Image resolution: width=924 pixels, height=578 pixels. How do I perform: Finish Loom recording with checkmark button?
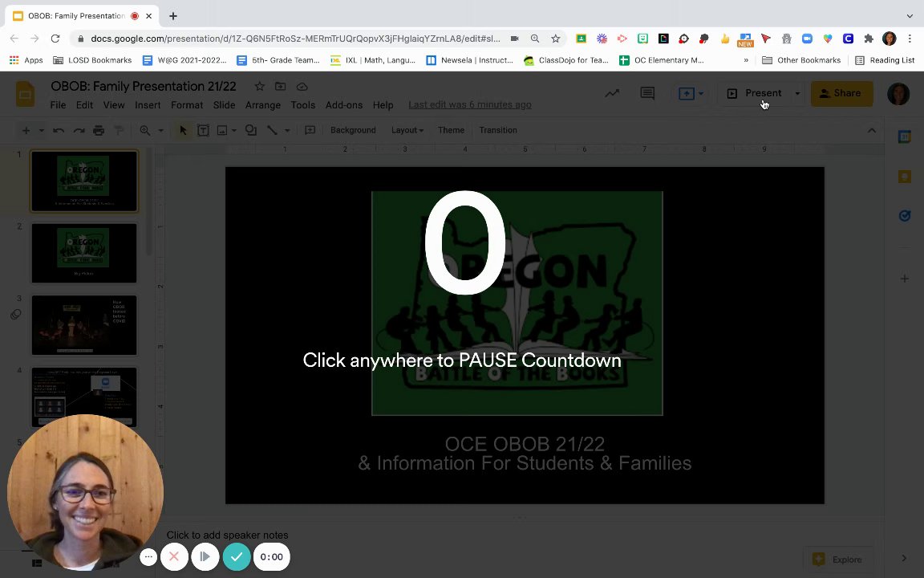coord(237,557)
